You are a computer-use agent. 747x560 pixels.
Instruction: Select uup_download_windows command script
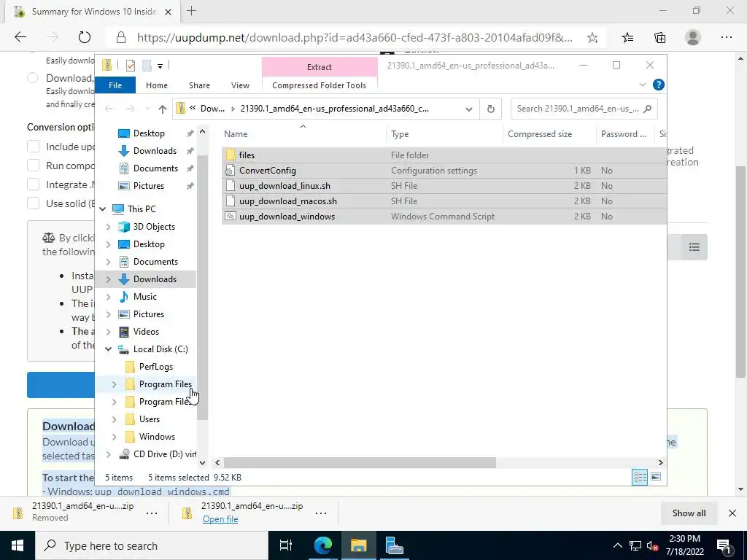coord(287,216)
